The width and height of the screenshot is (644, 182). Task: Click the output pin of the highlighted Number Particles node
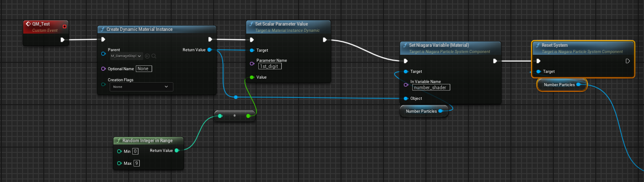tap(579, 84)
